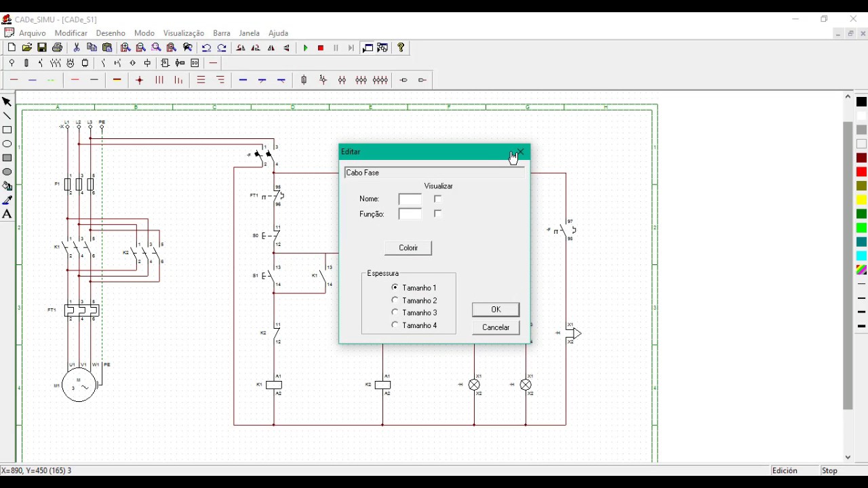Viewport: 868px width, 488px height.
Task: Click the Função input field
Action: pos(410,214)
